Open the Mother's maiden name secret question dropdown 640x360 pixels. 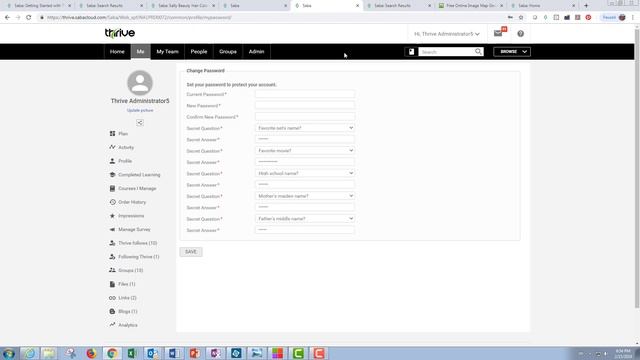pos(305,196)
